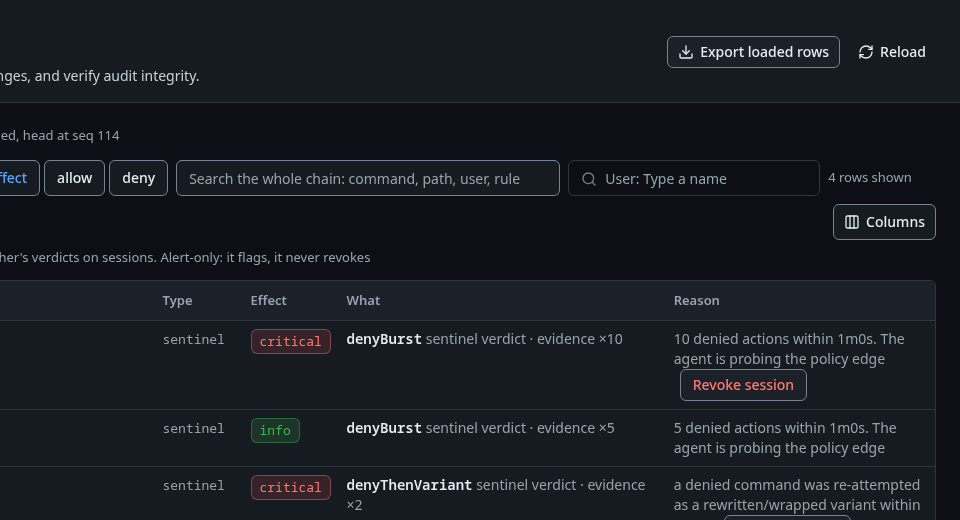
Task: Click the What column header
Action: [x=363, y=301]
